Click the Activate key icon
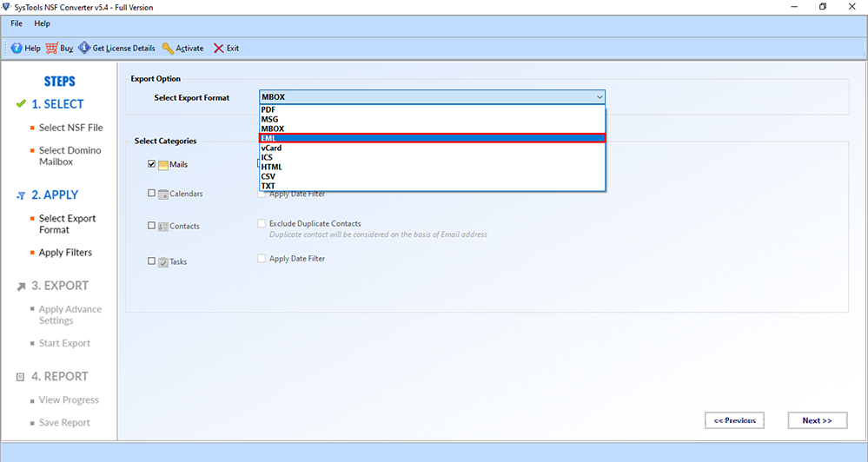 click(x=168, y=48)
